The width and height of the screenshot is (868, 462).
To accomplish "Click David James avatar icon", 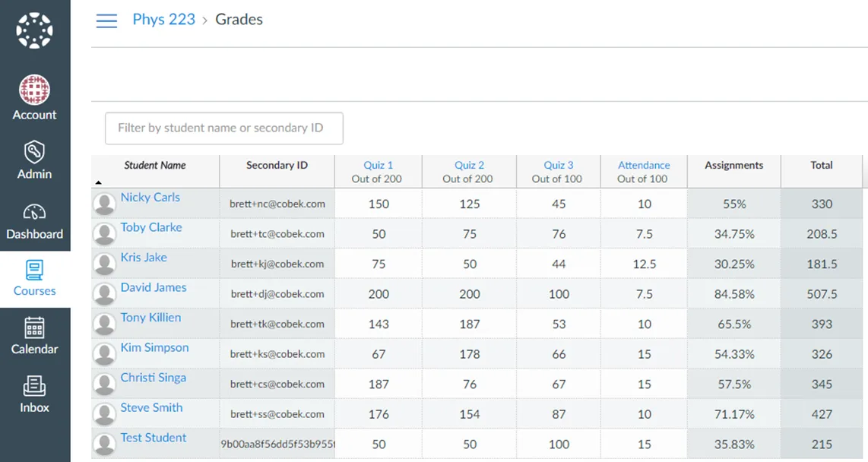I will (104, 294).
